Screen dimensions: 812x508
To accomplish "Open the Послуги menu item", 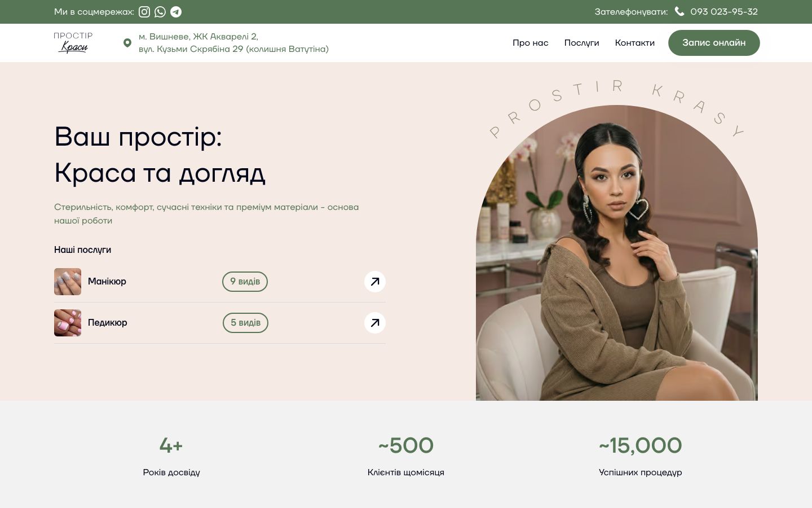I will pyautogui.click(x=581, y=43).
